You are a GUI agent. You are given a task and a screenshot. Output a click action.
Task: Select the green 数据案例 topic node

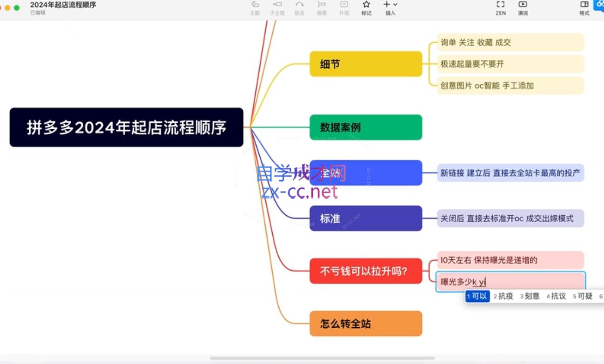point(366,127)
